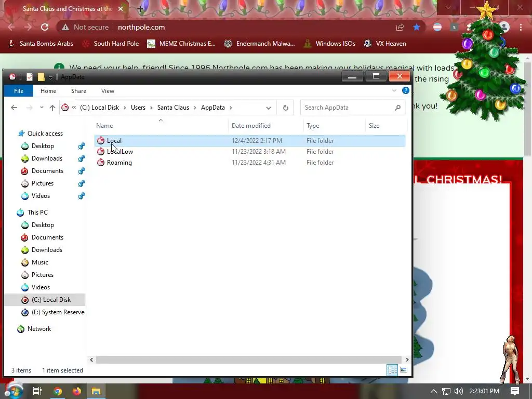Open the Windows ISOs bookmark

pos(329,44)
